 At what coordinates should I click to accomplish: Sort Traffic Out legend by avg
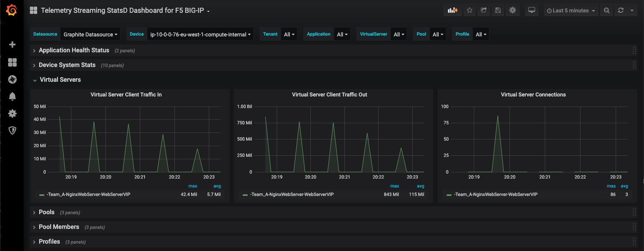(420, 186)
